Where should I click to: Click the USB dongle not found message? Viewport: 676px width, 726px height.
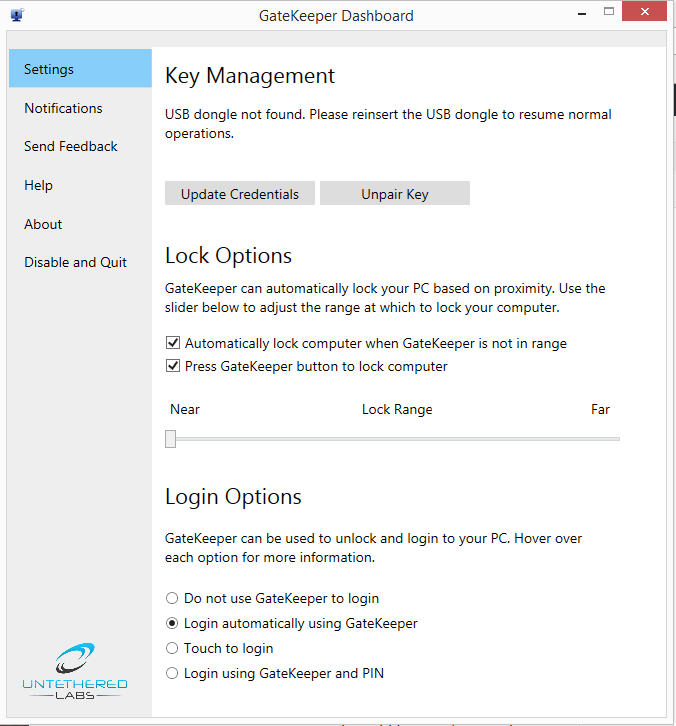coord(388,124)
